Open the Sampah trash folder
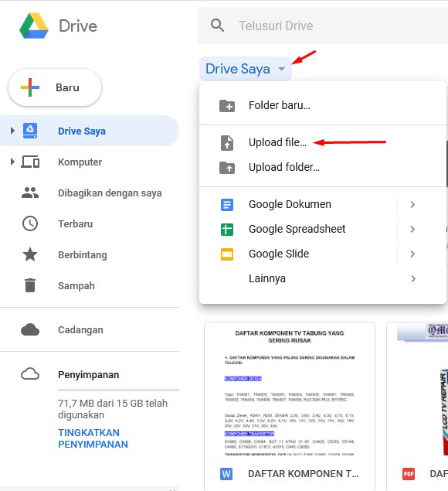 76,286
